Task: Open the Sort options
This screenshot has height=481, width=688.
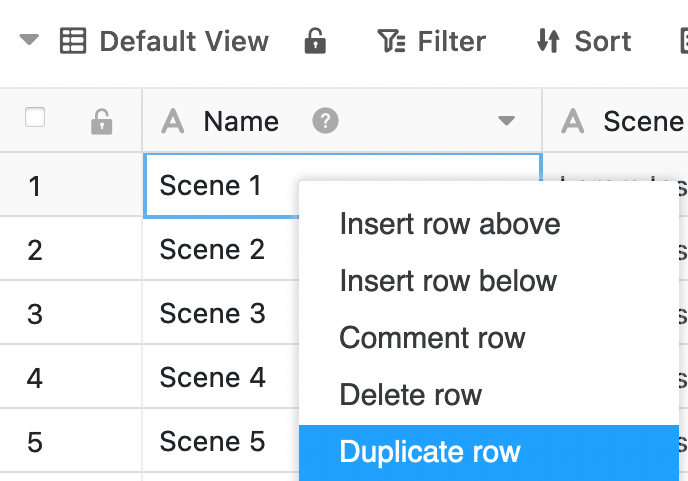Action: [x=584, y=41]
